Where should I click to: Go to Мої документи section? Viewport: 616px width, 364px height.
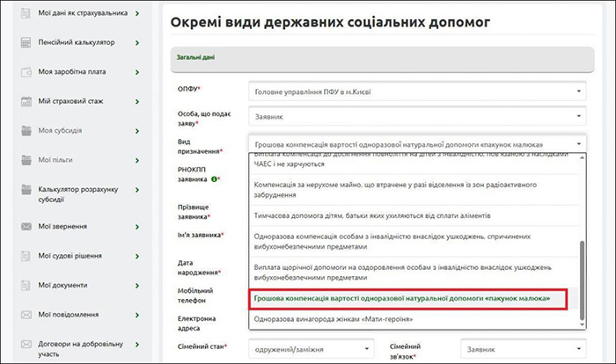tap(62, 286)
